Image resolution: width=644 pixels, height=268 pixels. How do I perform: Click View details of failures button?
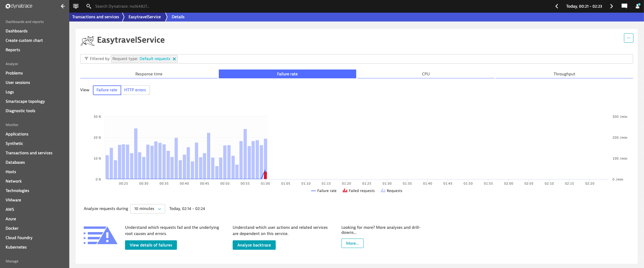151,245
